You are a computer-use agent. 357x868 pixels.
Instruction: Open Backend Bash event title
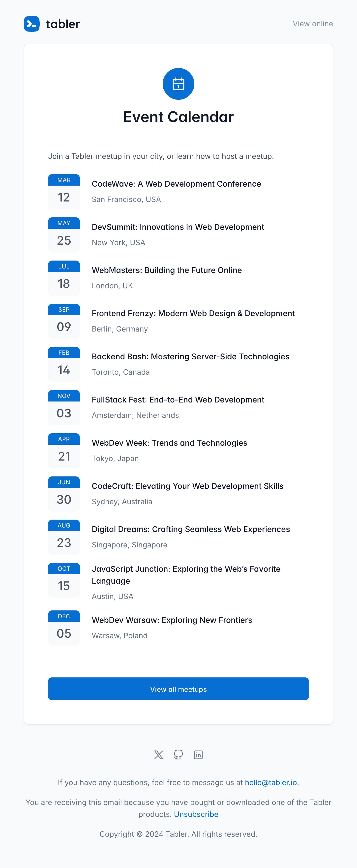click(190, 357)
